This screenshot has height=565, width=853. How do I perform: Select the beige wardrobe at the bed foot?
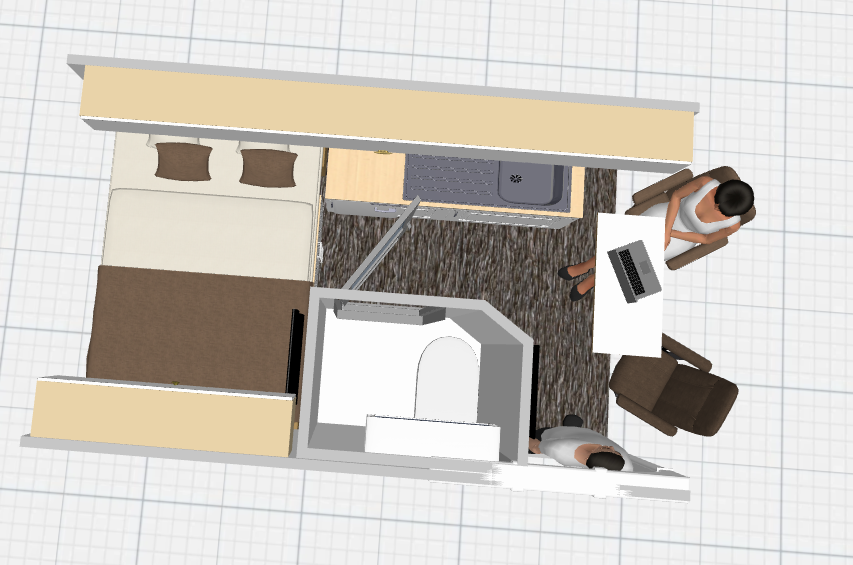point(163,416)
